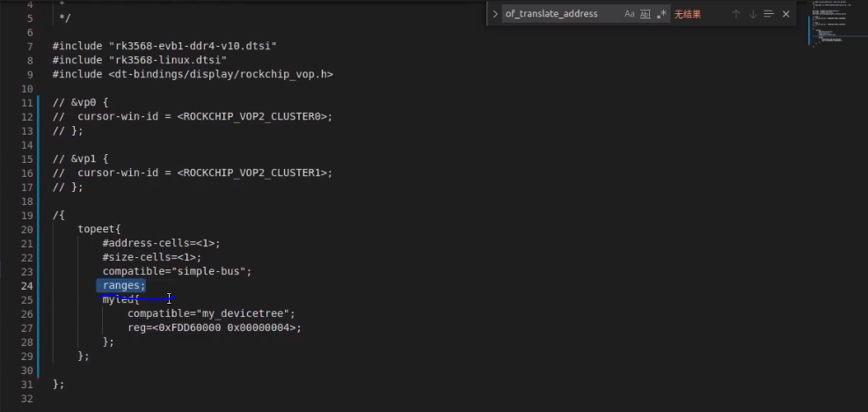
Task: Enable regular expression search toggle
Action: [661, 14]
